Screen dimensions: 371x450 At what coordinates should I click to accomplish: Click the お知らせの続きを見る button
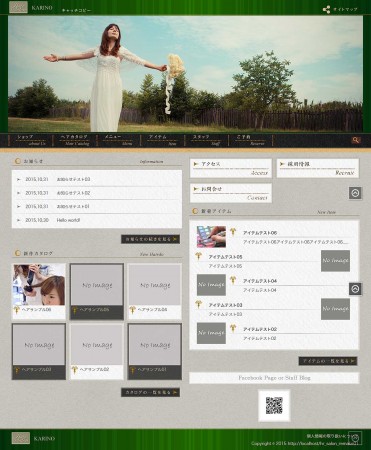(150, 239)
